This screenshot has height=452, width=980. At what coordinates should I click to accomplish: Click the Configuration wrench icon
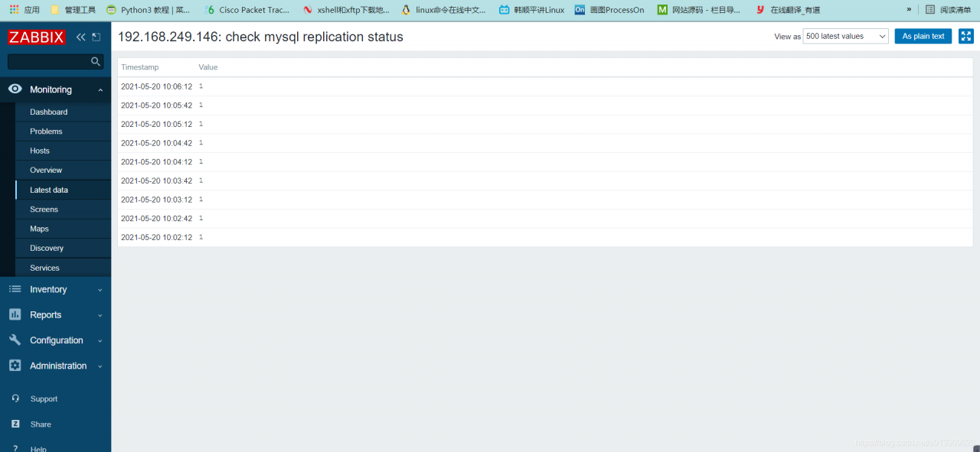tap(15, 340)
